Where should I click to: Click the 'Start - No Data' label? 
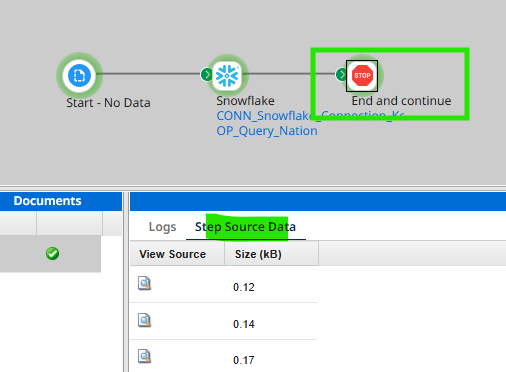(x=108, y=103)
